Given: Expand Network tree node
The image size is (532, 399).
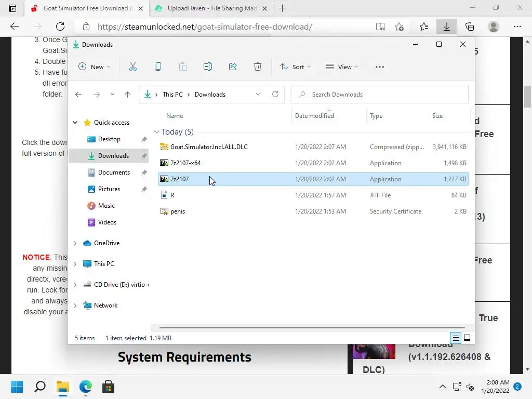Looking at the screenshot, I should point(75,305).
